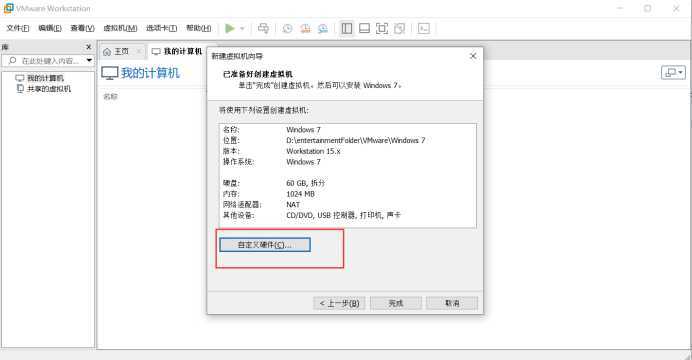Switch to the 我的计算机 tab
This screenshot has width=692, height=360.
pos(177,52)
